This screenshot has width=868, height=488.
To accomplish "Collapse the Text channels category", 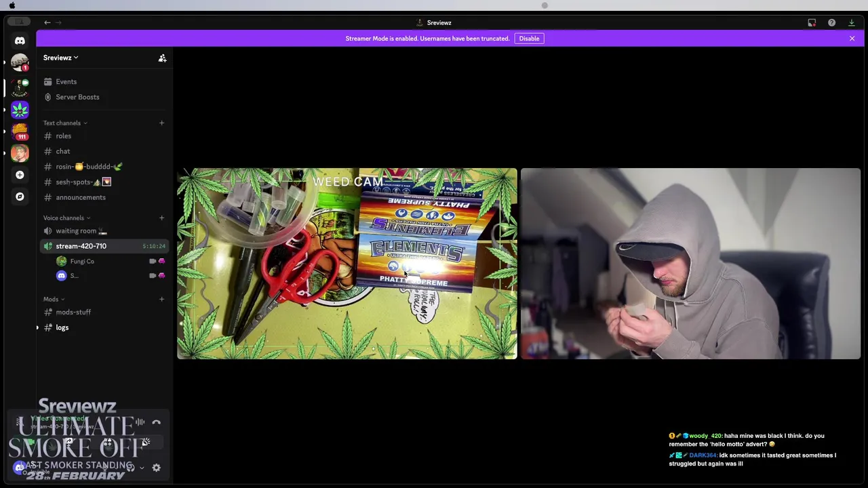I will click(x=65, y=123).
